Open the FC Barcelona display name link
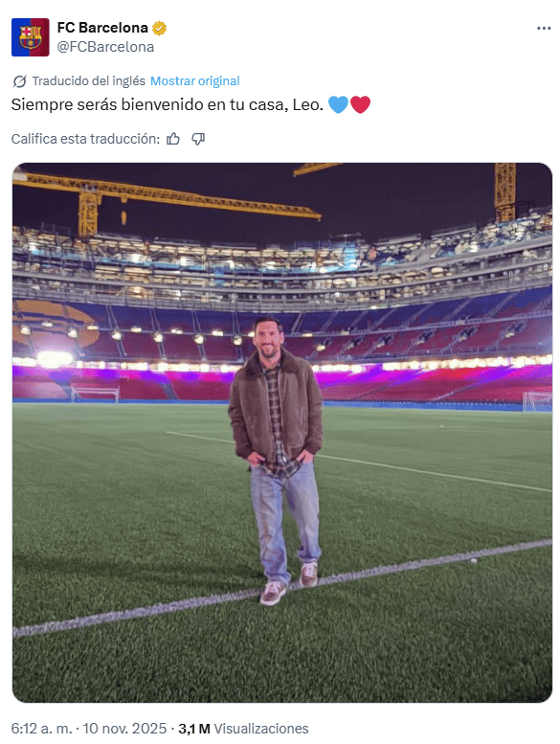 pos(102,28)
